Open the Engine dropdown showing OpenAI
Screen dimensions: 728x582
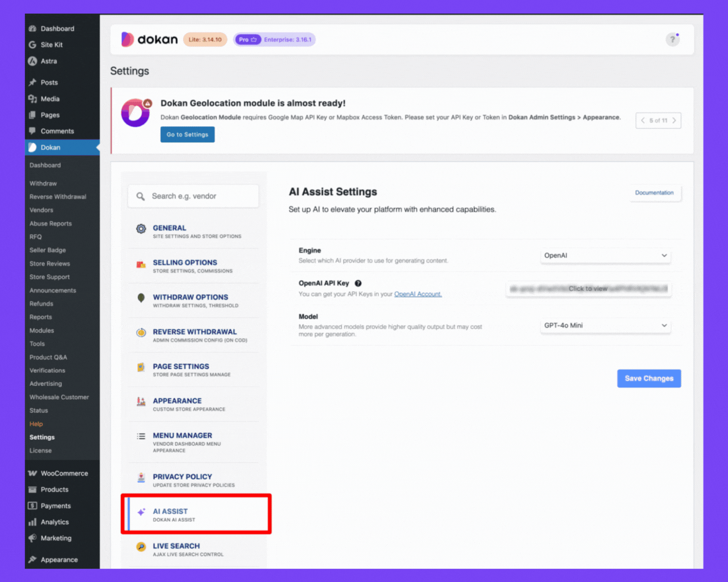point(605,256)
